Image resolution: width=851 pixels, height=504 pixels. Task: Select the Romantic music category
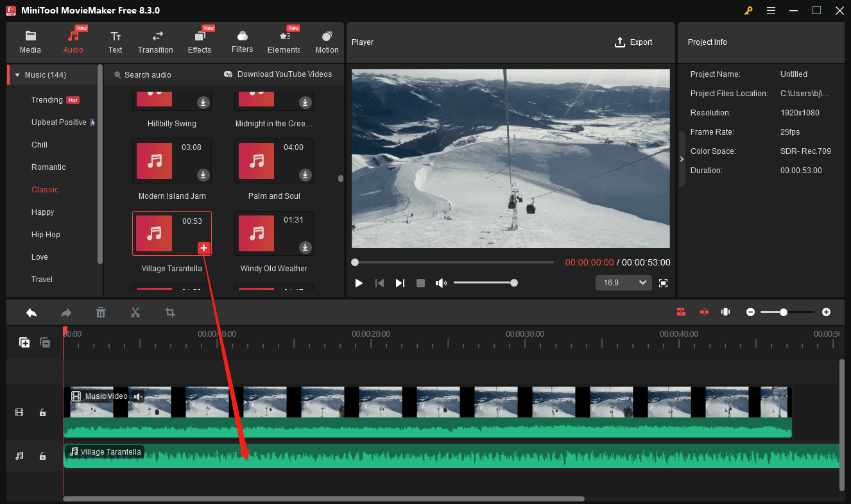click(x=48, y=167)
